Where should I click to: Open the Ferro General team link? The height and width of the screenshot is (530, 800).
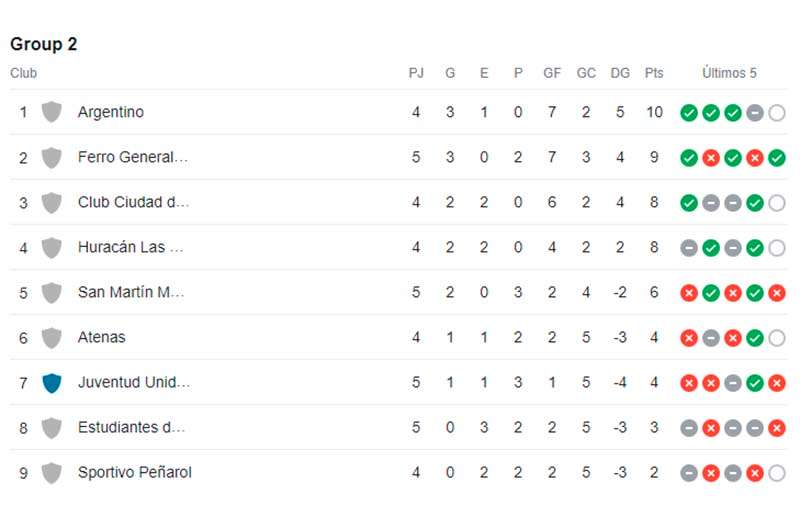click(133, 157)
